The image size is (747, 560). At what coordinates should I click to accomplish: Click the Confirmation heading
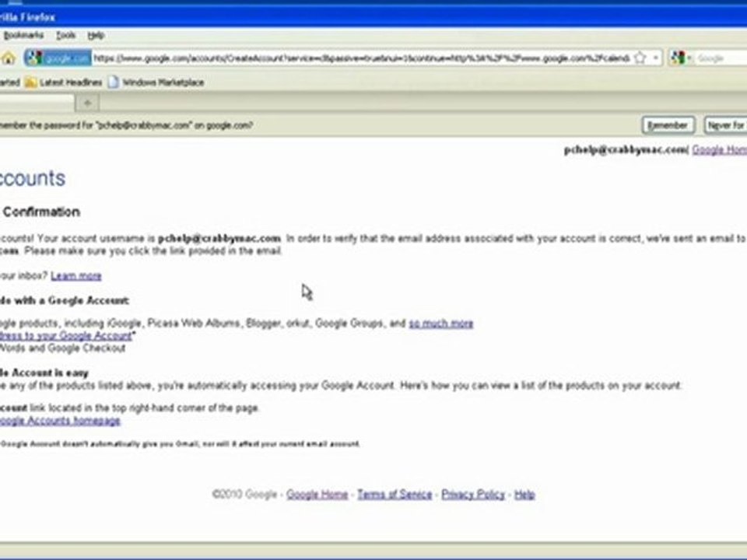pos(41,212)
